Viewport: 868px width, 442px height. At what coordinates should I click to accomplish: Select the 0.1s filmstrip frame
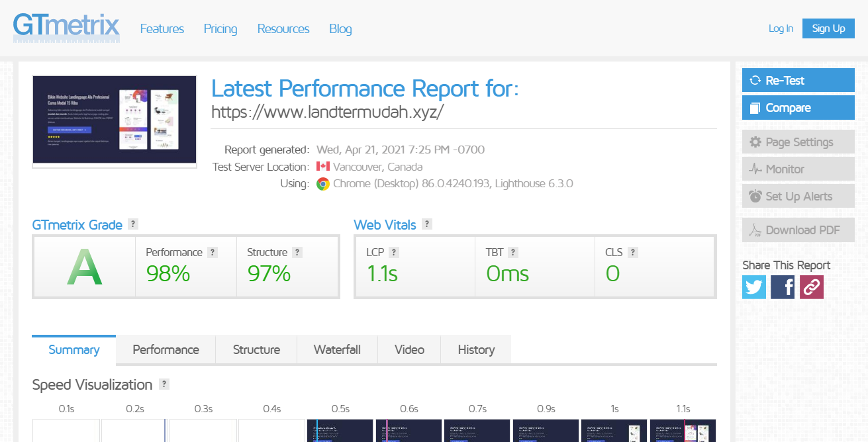(x=66, y=430)
